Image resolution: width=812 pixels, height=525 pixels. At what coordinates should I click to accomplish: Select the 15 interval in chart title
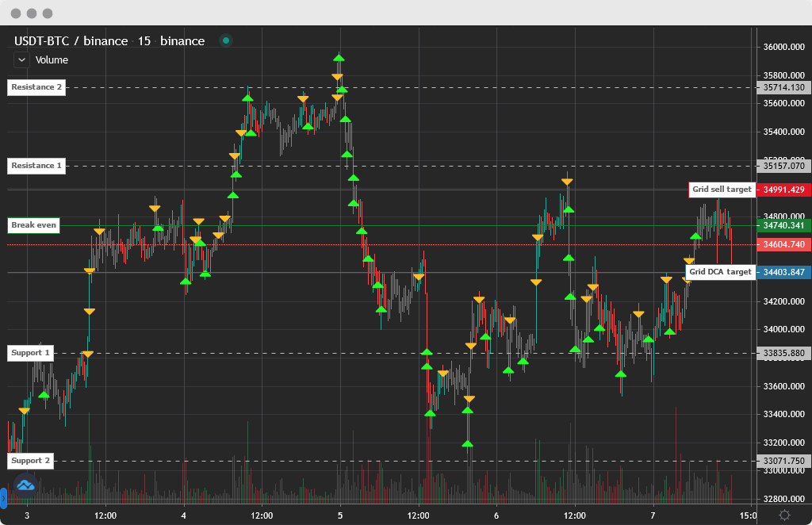coord(144,41)
